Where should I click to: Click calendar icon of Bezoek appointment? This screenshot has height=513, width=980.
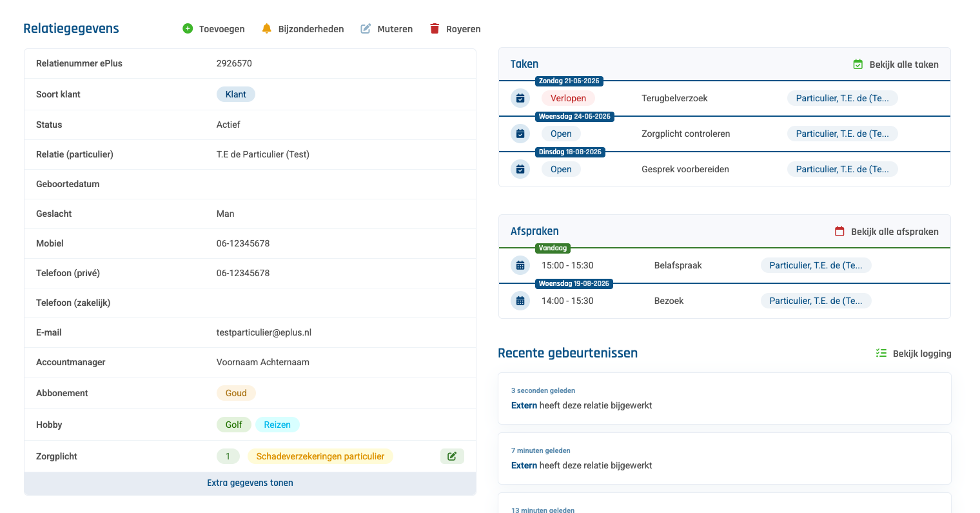(520, 301)
